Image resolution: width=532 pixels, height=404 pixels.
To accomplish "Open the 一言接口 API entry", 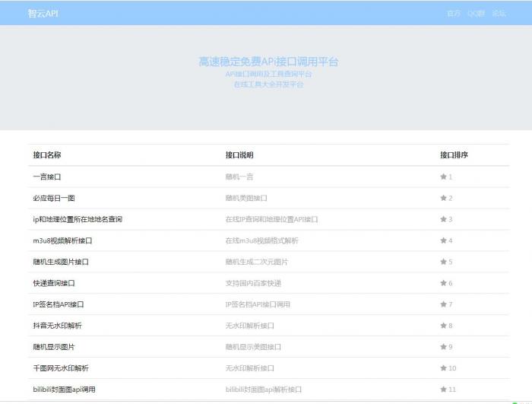I will tap(47, 177).
